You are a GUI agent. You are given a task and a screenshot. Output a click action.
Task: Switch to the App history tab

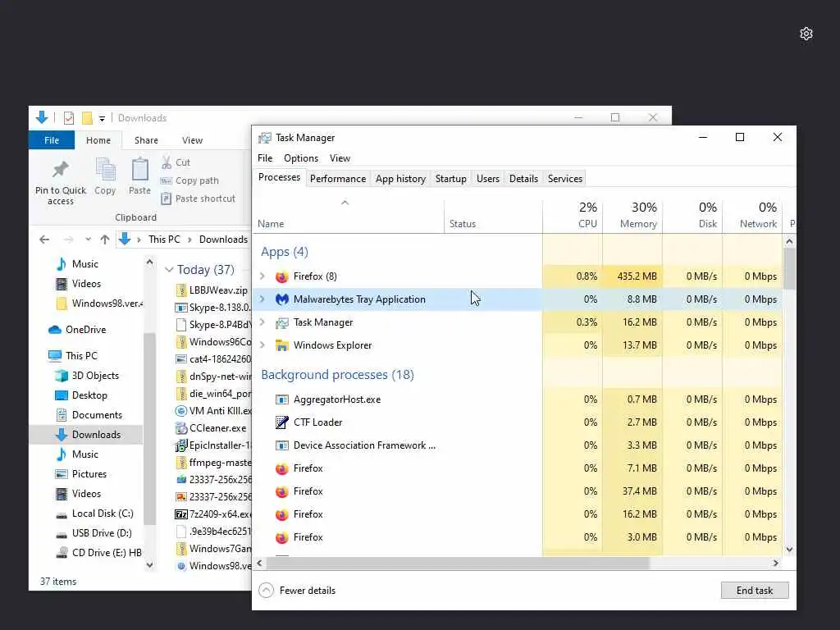click(400, 179)
